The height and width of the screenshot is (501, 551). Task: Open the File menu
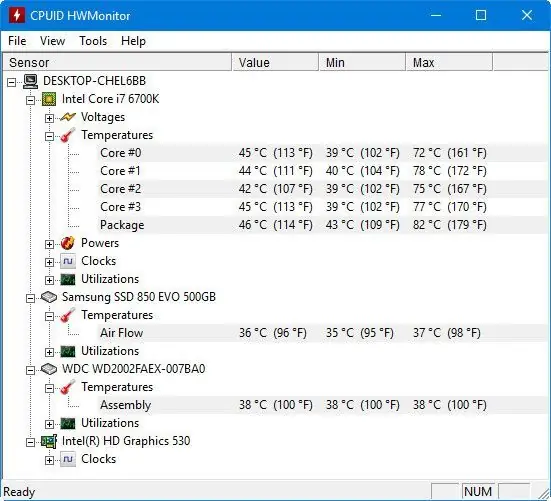(17, 41)
